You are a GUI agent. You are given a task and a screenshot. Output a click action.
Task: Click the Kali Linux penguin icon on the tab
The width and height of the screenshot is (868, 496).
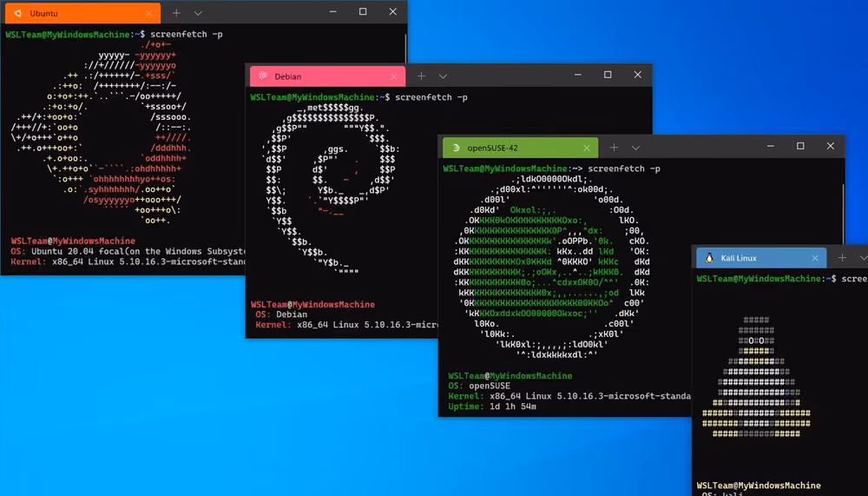click(709, 258)
